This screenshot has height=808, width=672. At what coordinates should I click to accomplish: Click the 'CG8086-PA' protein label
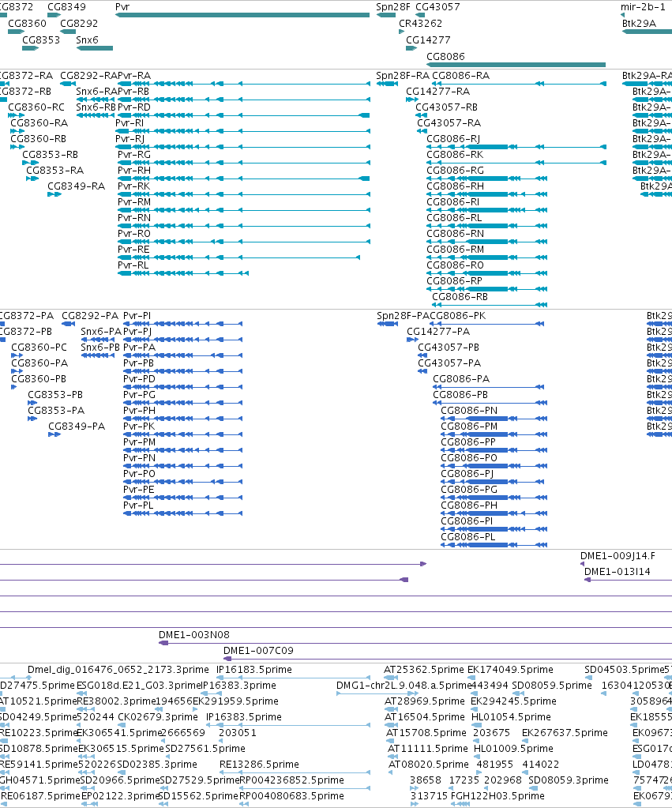(461, 378)
